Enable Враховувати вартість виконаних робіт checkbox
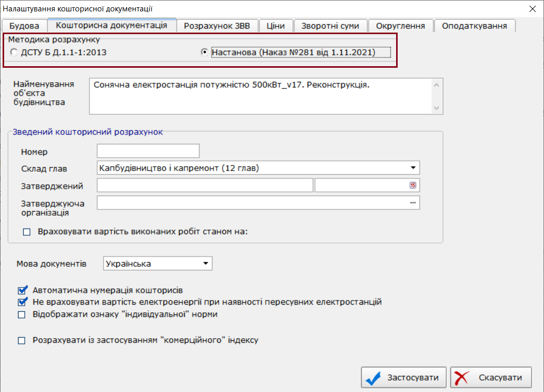 (x=27, y=232)
